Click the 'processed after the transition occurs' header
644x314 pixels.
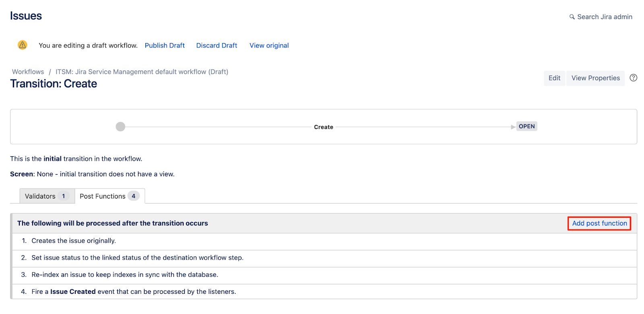tap(113, 223)
